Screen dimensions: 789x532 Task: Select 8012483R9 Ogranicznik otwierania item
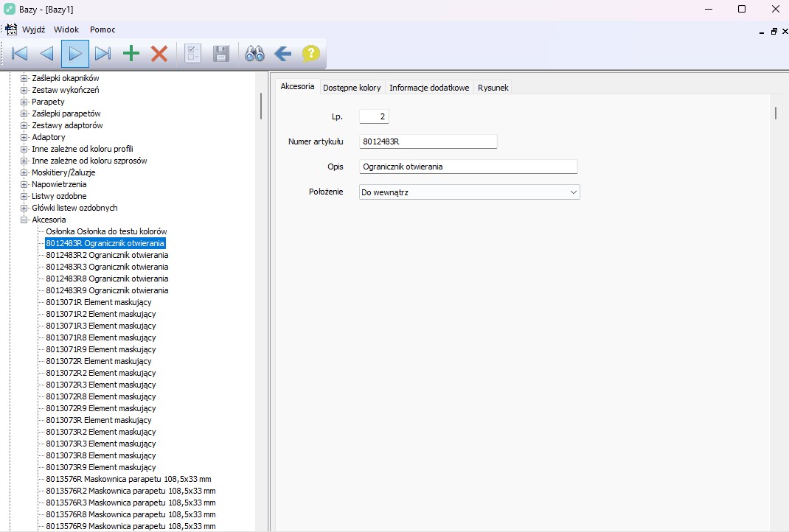pyautogui.click(x=107, y=290)
